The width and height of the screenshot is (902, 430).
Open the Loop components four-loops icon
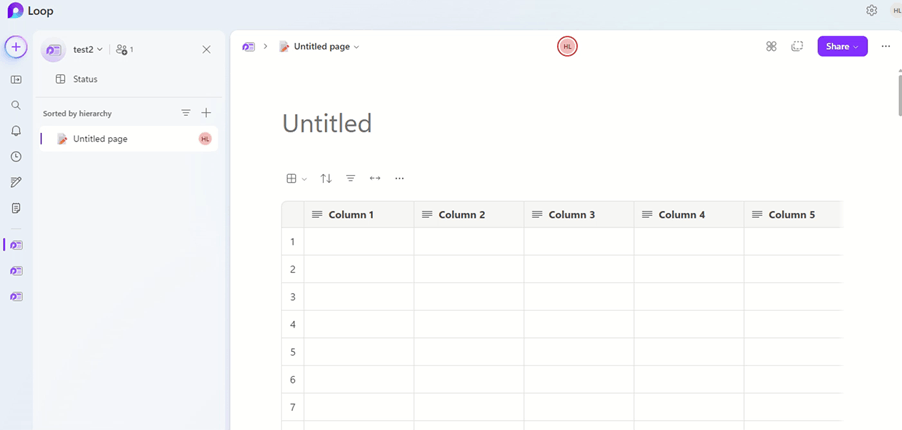[771, 46]
